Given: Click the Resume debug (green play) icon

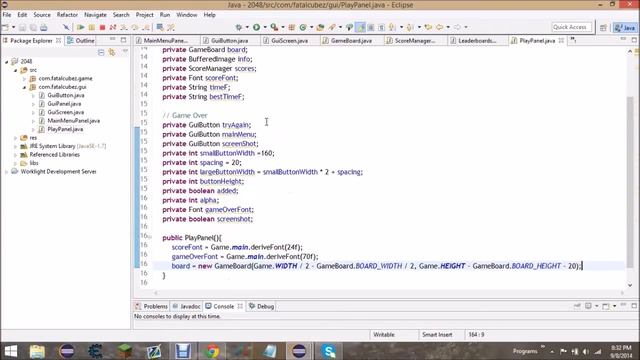Looking at the screenshot, I should click(x=80, y=27).
